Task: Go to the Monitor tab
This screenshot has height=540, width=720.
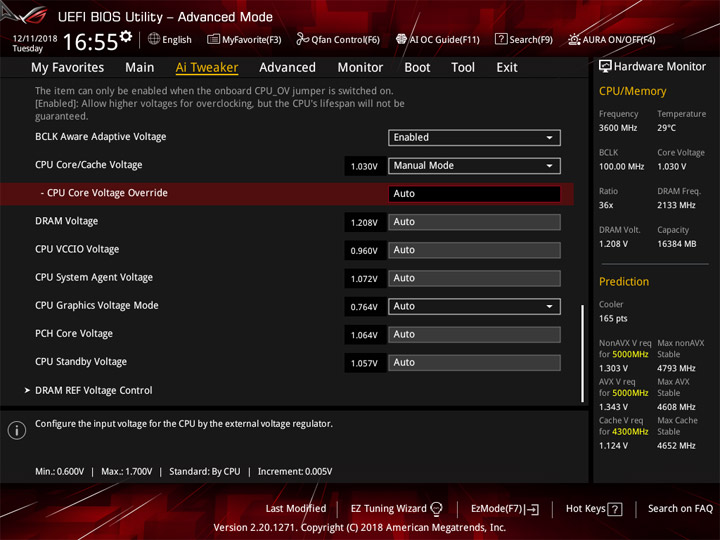Action: (360, 68)
